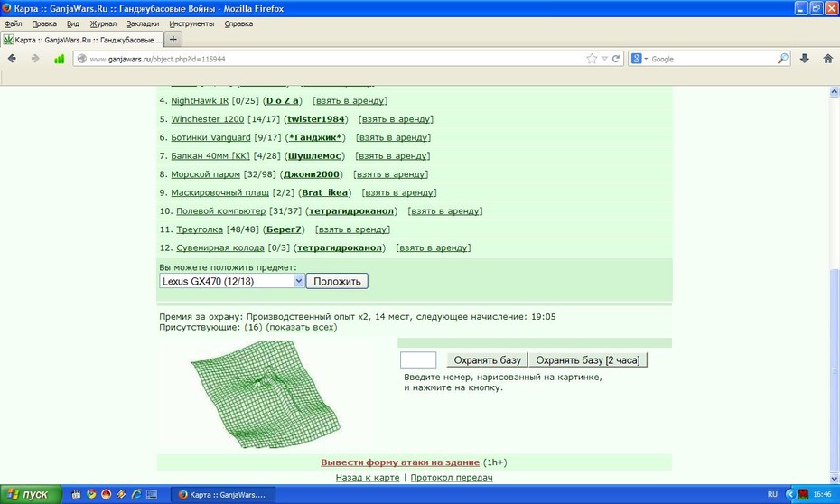Click the Охранять базу button

pyautogui.click(x=488, y=359)
